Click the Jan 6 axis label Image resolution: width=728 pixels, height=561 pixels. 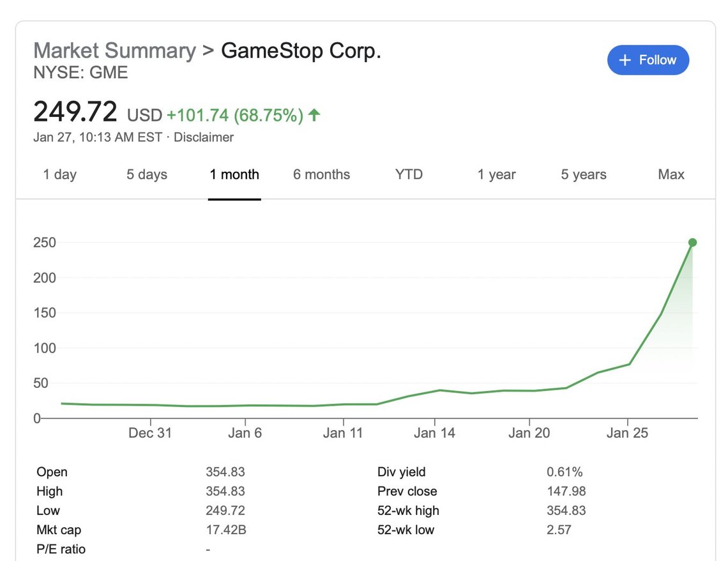245,433
